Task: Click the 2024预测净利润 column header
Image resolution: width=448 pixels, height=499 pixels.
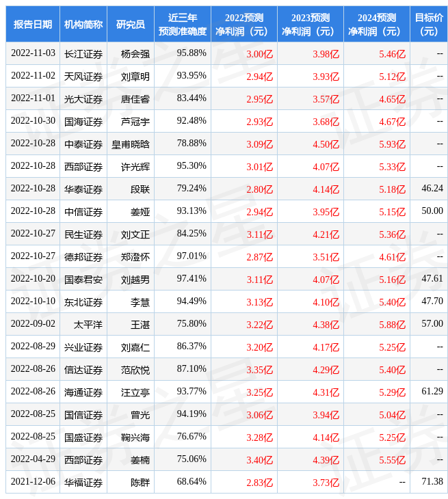Action: coord(377,24)
